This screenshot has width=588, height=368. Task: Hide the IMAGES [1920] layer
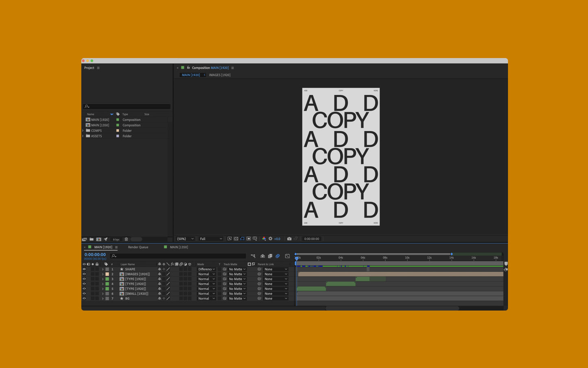(x=84, y=274)
